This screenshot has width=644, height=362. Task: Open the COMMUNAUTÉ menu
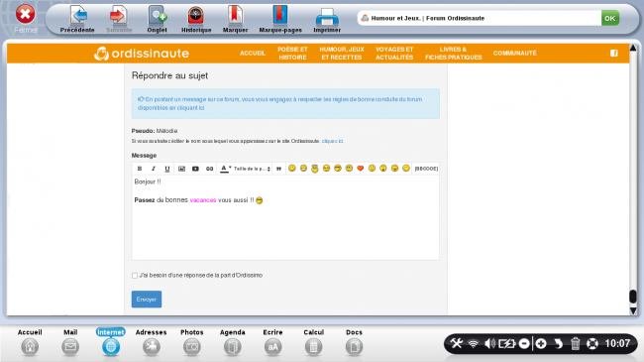click(514, 54)
